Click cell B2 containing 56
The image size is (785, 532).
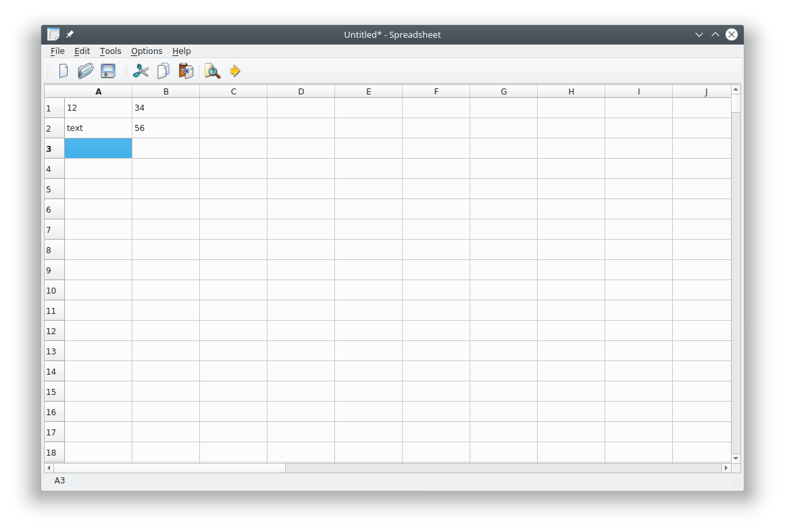click(166, 128)
